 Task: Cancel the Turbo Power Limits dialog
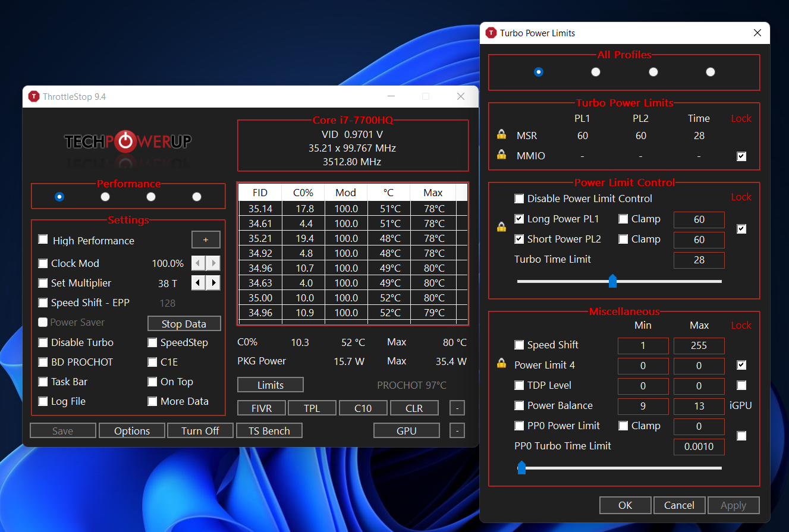click(679, 505)
